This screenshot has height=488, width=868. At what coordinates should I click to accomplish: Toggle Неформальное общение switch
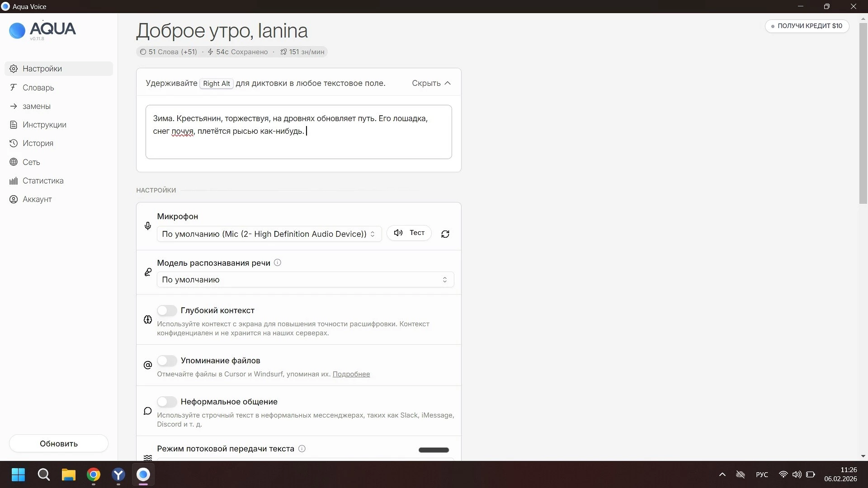point(167,402)
